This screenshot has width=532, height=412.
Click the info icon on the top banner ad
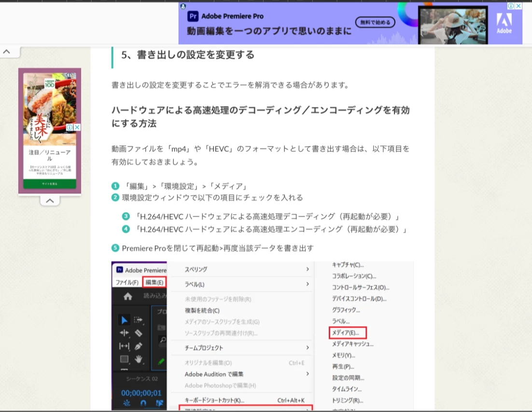511,6
